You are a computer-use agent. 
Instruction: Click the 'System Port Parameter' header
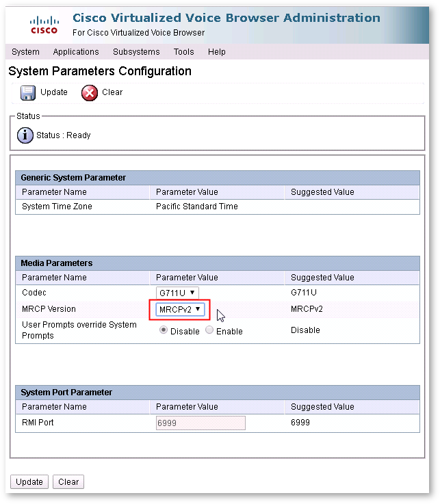point(66,392)
